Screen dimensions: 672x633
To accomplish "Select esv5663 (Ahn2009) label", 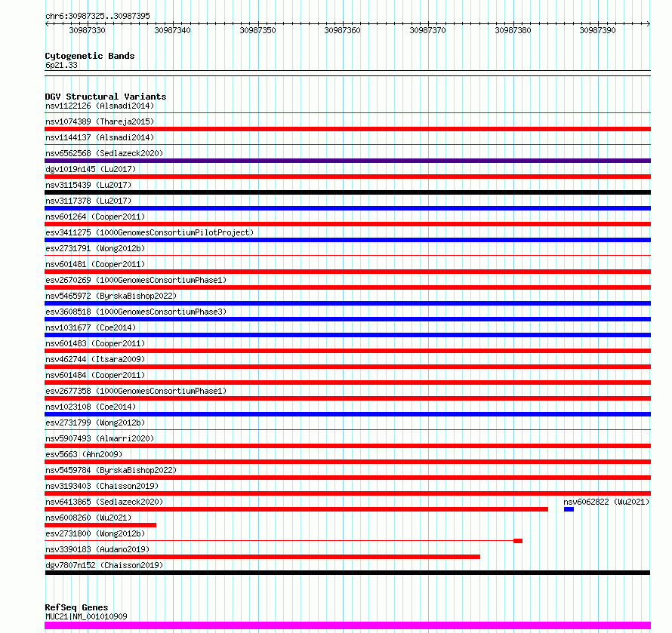I will [84, 454].
